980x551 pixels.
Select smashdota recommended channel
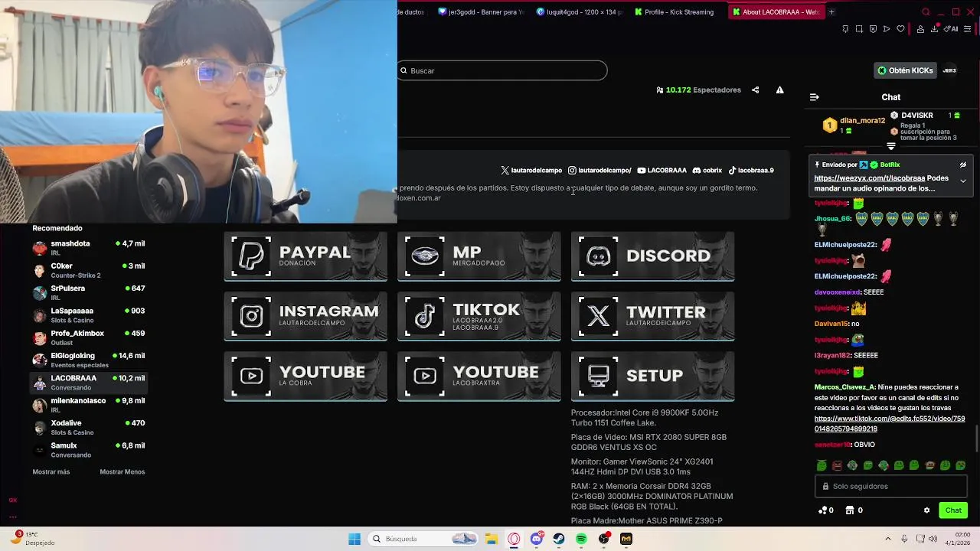click(89, 248)
